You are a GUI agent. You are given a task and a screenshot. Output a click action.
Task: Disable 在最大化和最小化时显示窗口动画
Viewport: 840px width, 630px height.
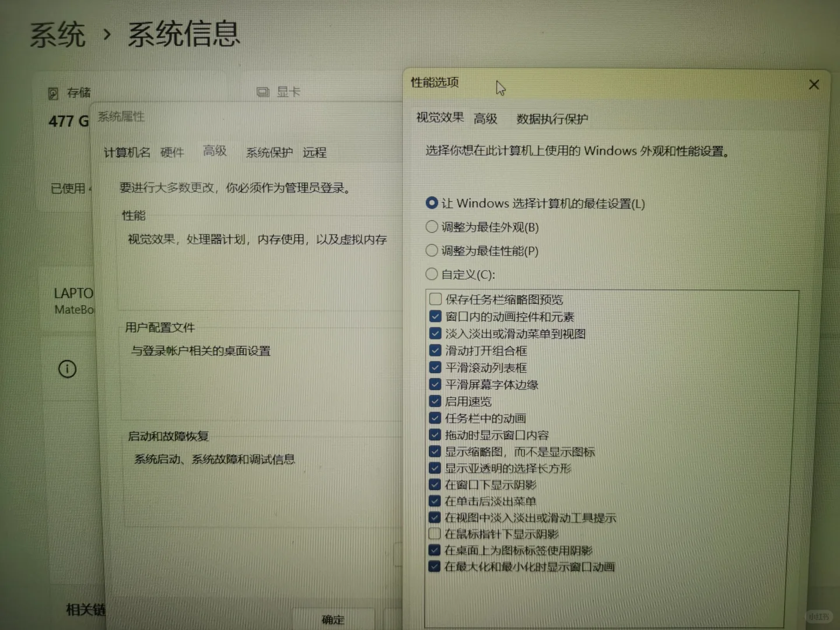434,566
